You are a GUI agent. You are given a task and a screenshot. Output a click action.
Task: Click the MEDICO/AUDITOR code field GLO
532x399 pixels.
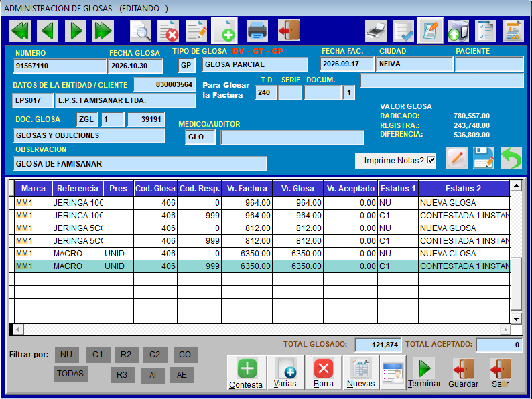[200, 137]
